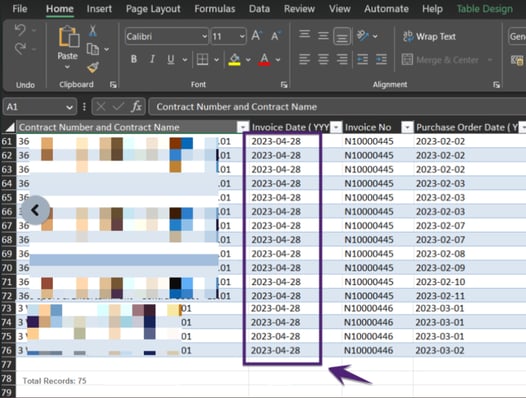Image resolution: width=526 pixels, height=398 pixels.
Task: Open the Help tab
Action: [x=432, y=9]
